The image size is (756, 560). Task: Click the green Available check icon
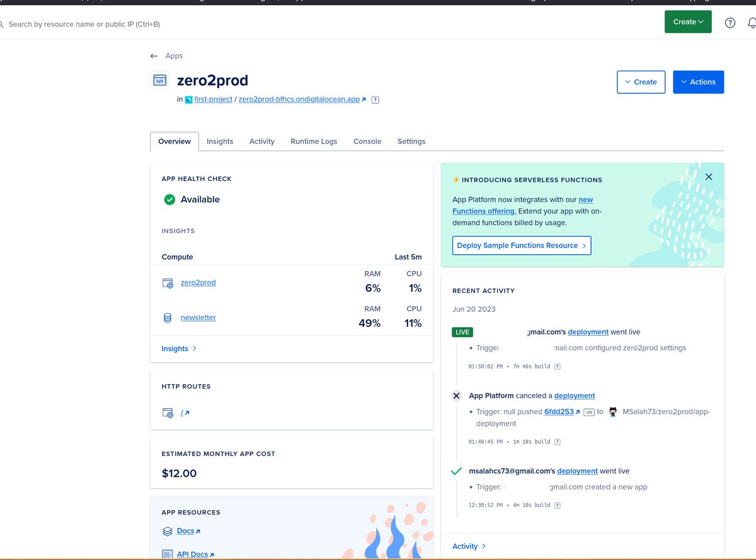click(169, 200)
